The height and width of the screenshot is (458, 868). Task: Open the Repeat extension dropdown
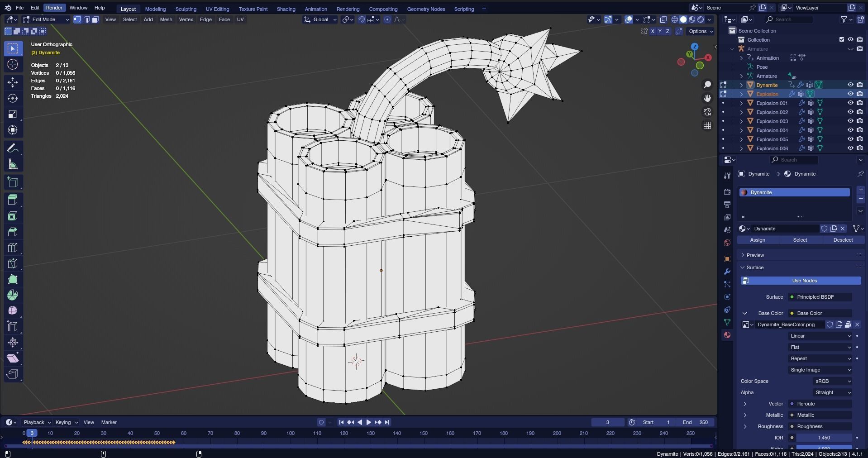[820, 358]
